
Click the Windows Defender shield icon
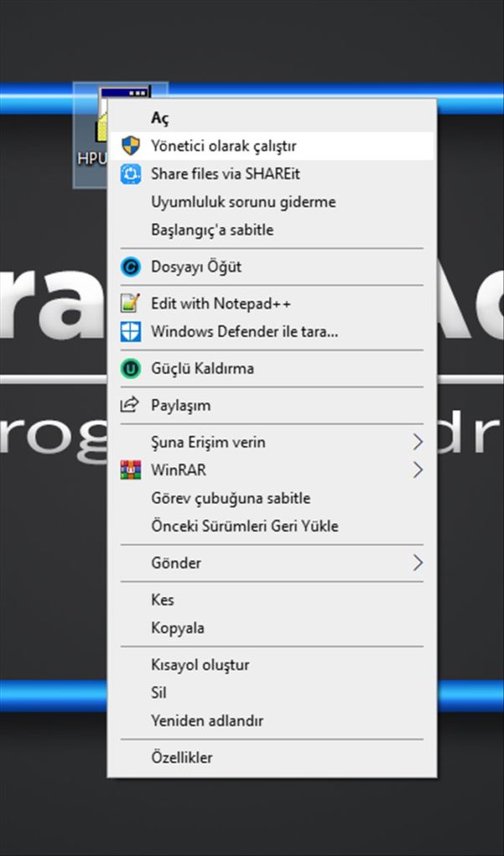click(130, 331)
